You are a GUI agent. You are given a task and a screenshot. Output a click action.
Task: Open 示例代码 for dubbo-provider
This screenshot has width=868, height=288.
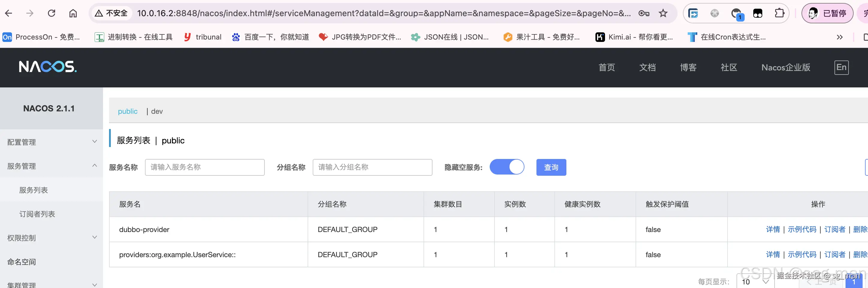(x=802, y=229)
